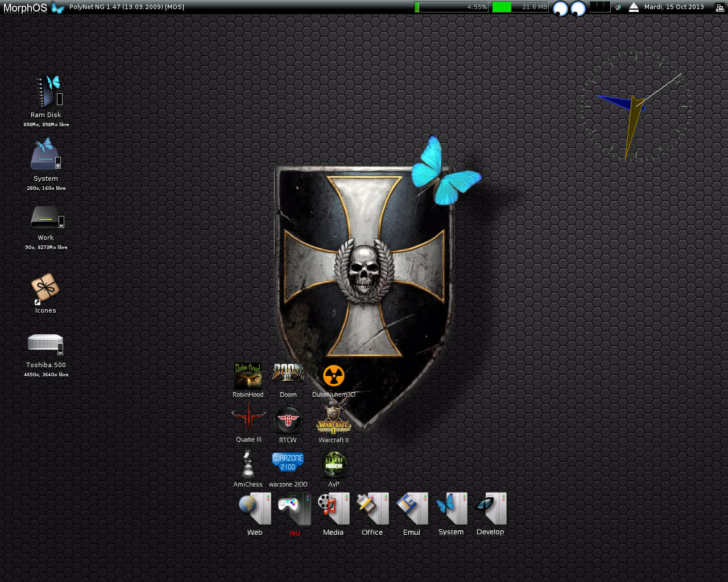Image resolution: width=728 pixels, height=582 pixels.
Task: Open the System panel drawer
Action: click(451, 509)
